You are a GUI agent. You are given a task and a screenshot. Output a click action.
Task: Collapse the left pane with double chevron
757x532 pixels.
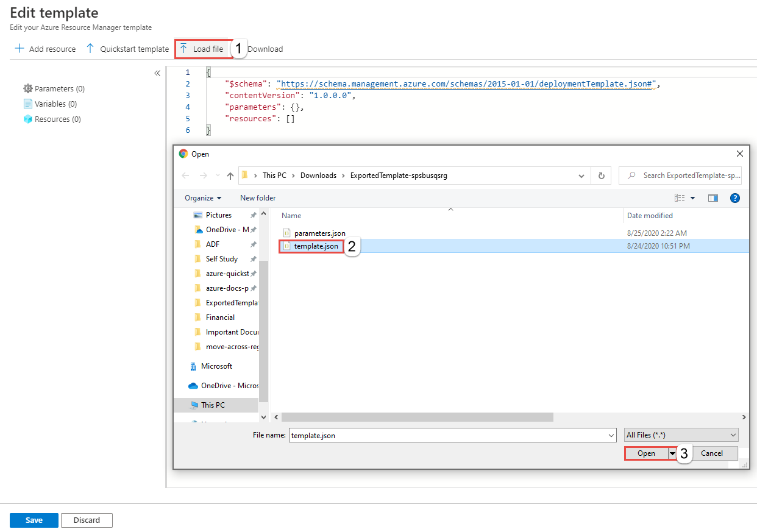[157, 73]
